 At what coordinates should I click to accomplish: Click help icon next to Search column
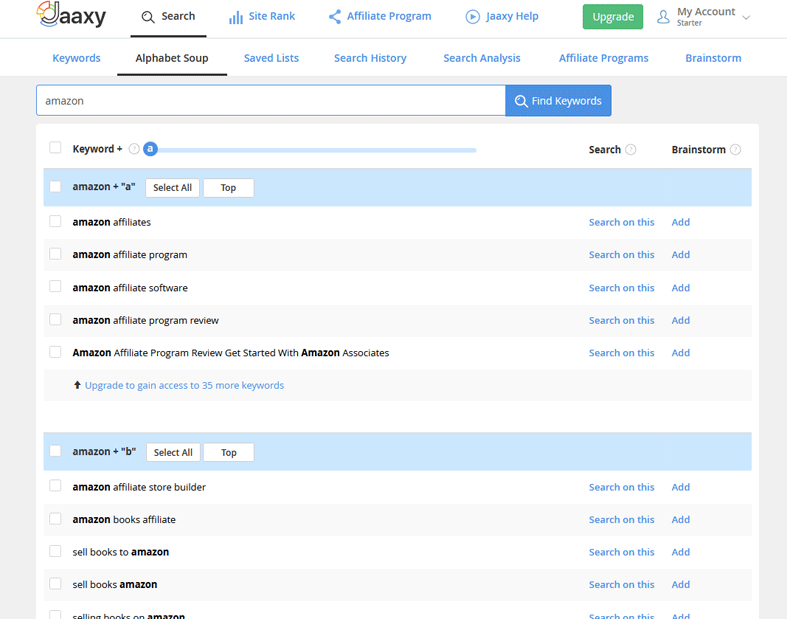[631, 150]
